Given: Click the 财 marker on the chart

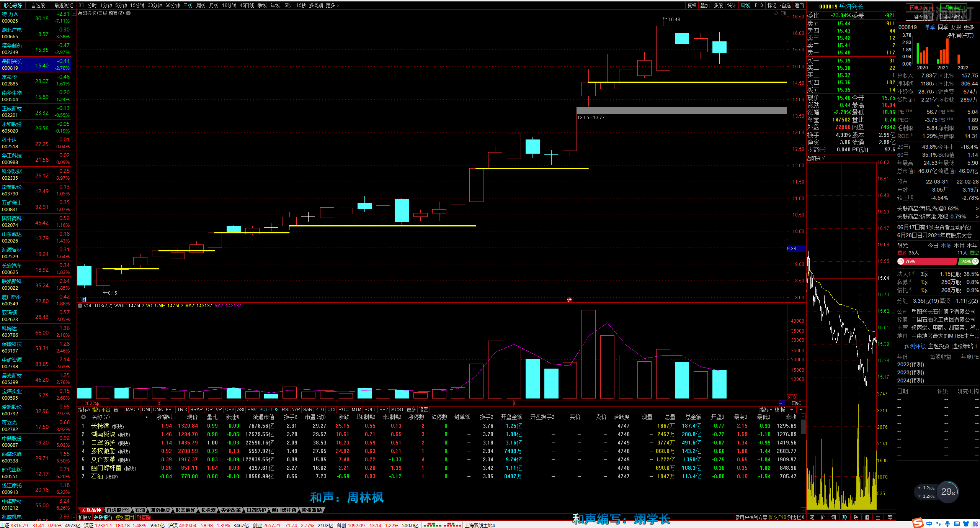Looking at the screenshot, I should [x=84, y=300].
